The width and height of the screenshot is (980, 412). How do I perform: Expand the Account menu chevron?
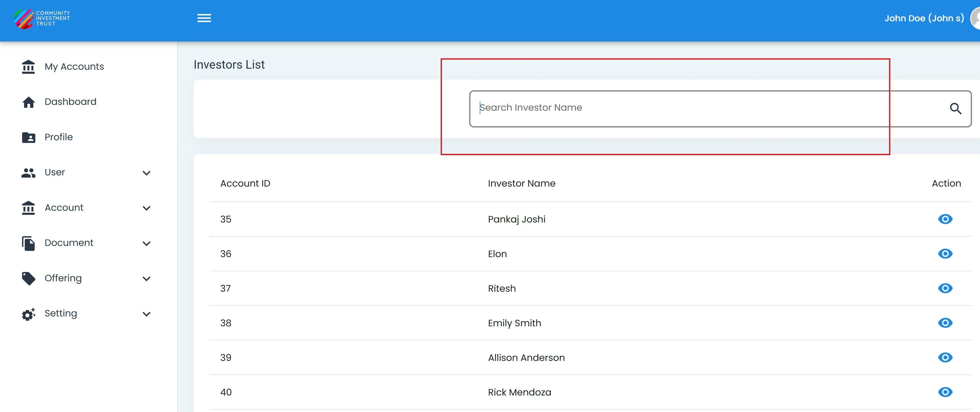pos(147,208)
